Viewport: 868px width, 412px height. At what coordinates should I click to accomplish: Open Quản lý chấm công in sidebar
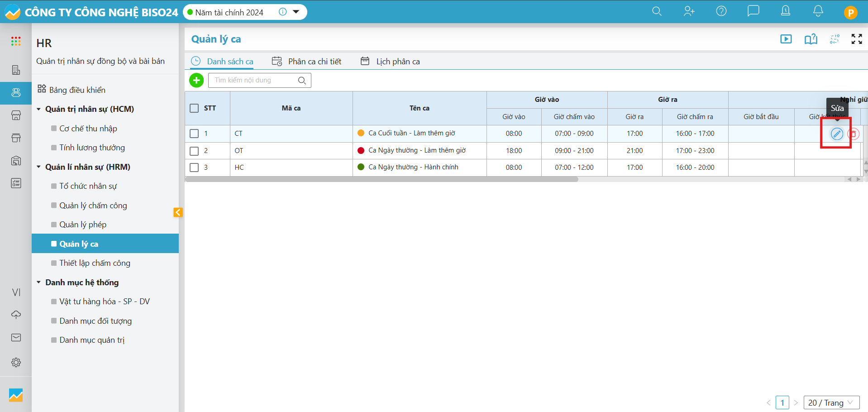[x=93, y=206]
